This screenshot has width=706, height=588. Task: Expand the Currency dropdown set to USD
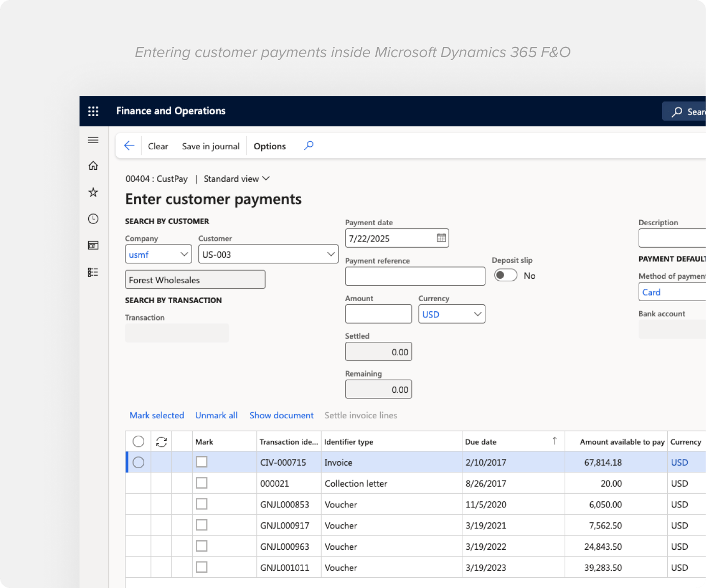(477, 314)
